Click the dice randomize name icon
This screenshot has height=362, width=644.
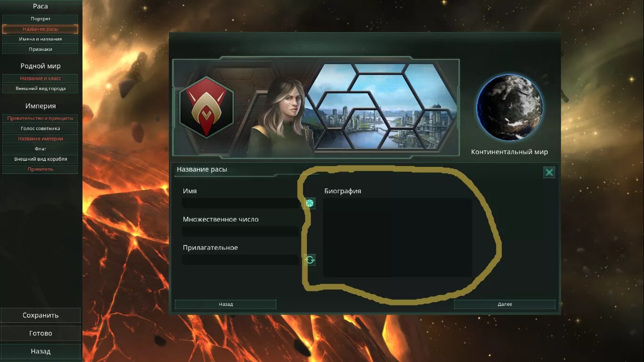coord(310,203)
